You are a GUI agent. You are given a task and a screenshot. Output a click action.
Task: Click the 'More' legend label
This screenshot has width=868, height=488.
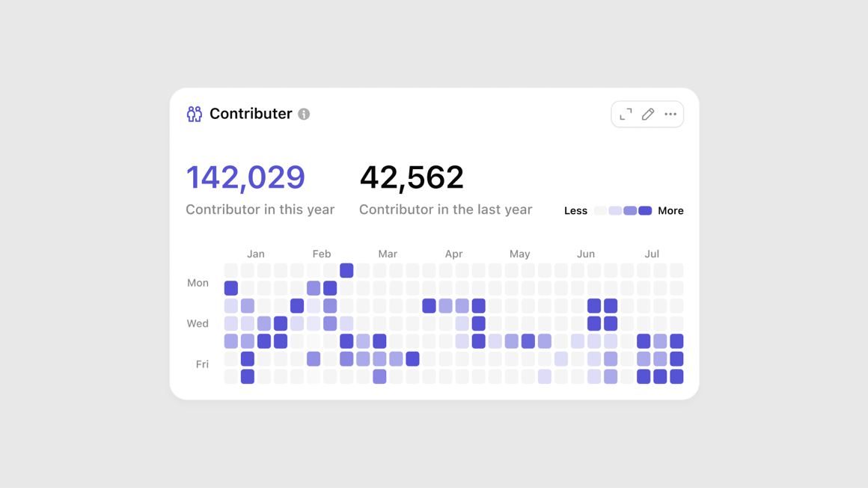coord(670,210)
